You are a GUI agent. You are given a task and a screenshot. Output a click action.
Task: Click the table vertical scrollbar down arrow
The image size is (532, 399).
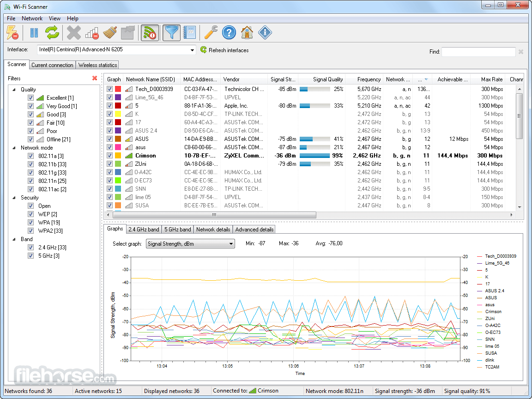[520, 207]
